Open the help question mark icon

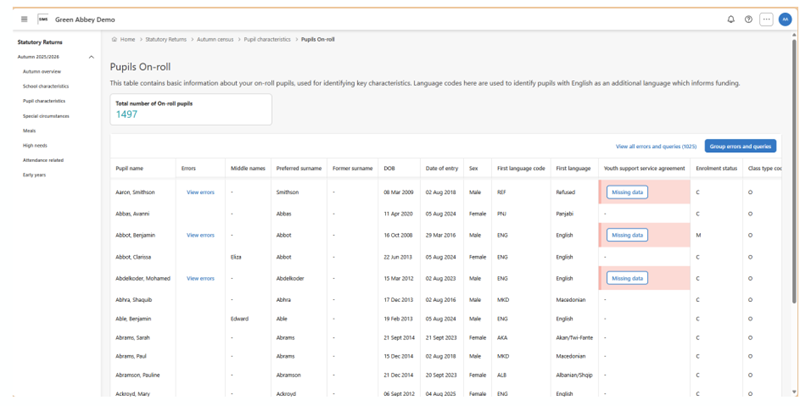coord(749,19)
